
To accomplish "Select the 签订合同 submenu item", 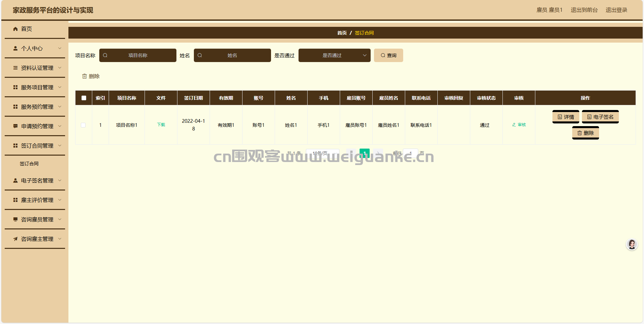I will tap(29, 164).
